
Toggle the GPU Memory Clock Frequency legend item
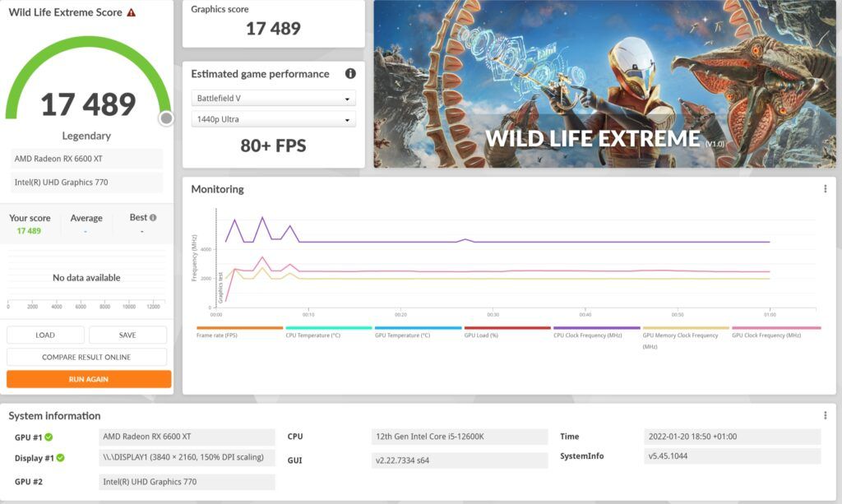click(x=686, y=338)
